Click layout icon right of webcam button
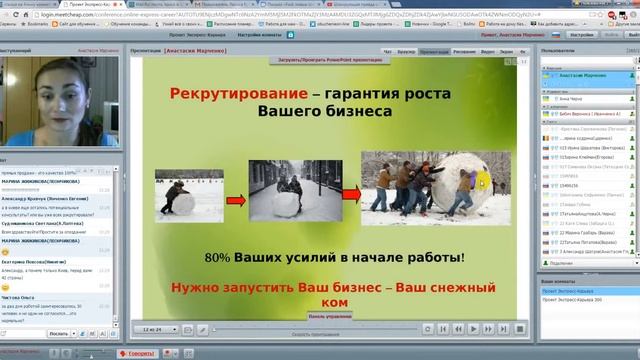 pyautogui.click(x=188, y=353)
